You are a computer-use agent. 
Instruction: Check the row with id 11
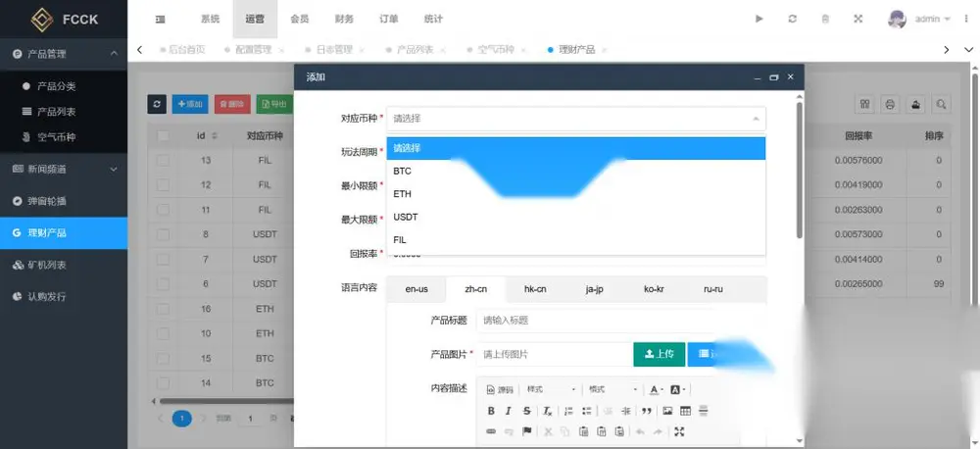[x=163, y=210]
